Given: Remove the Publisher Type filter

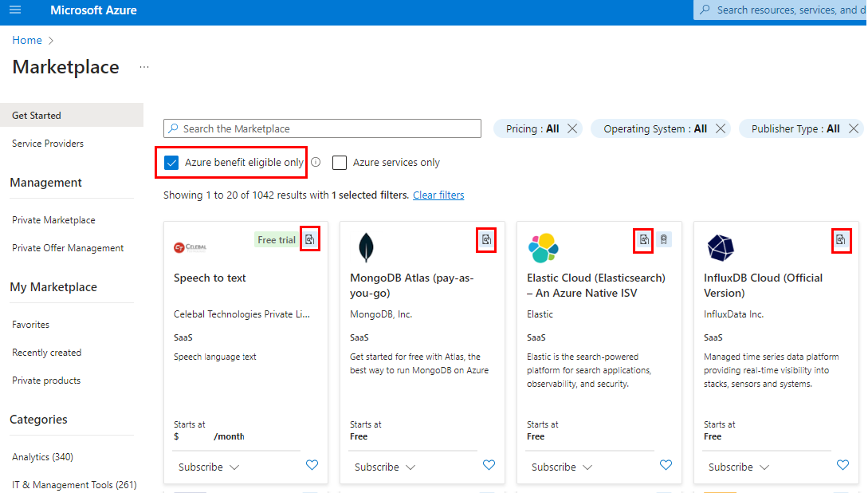Looking at the screenshot, I should click(x=854, y=128).
